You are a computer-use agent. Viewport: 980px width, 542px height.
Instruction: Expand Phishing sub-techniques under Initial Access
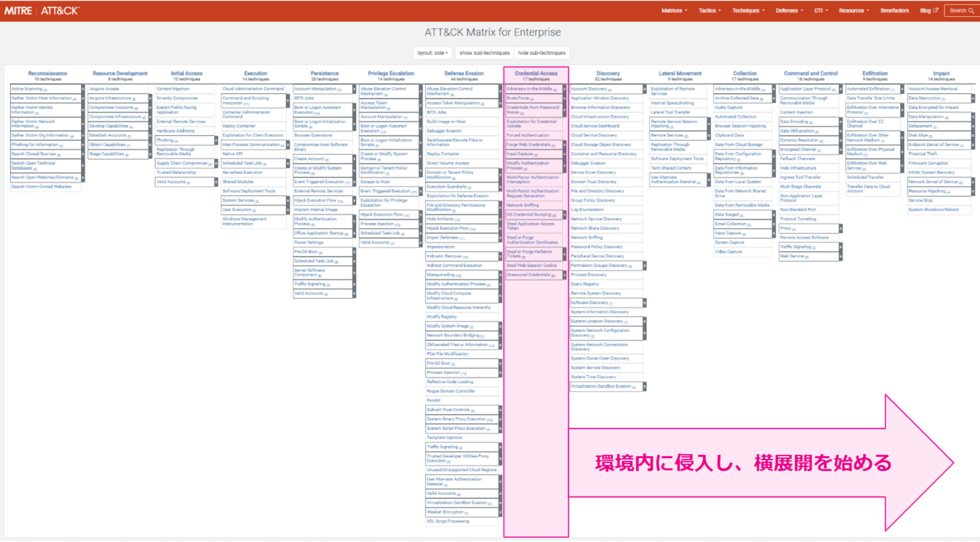click(216, 141)
